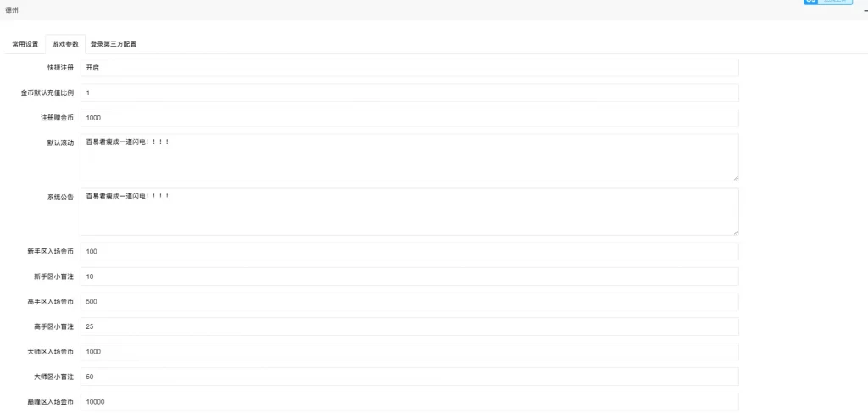Click the 金币默认充值比例 input field
This screenshot has height=413, width=868.
pos(409,92)
